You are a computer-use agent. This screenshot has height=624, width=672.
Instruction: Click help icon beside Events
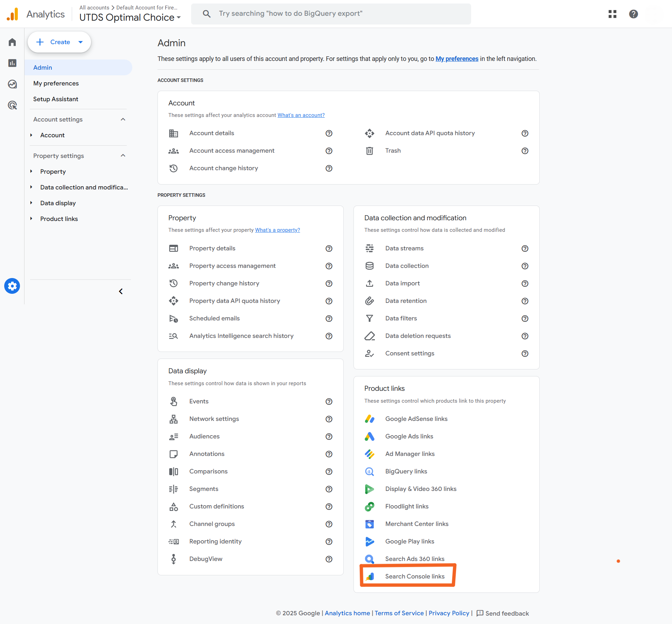[329, 402]
